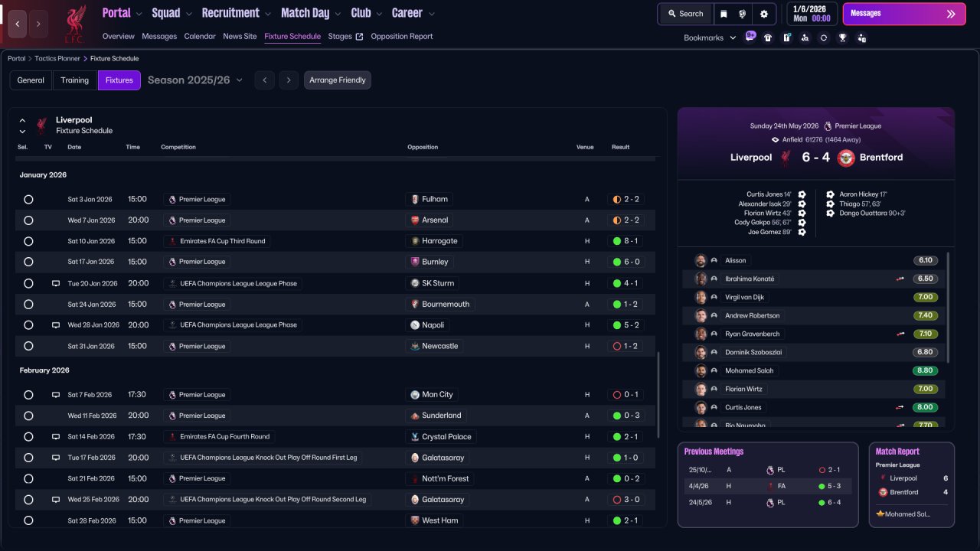Viewport: 980px width, 551px height.
Task: Click the substitution arrows icon next to Ibrahima Konaté
Action: pyautogui.click(x=900, y=279)
